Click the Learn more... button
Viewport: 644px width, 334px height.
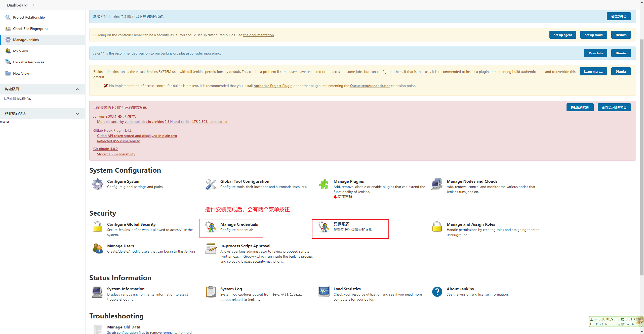point(593,72)
